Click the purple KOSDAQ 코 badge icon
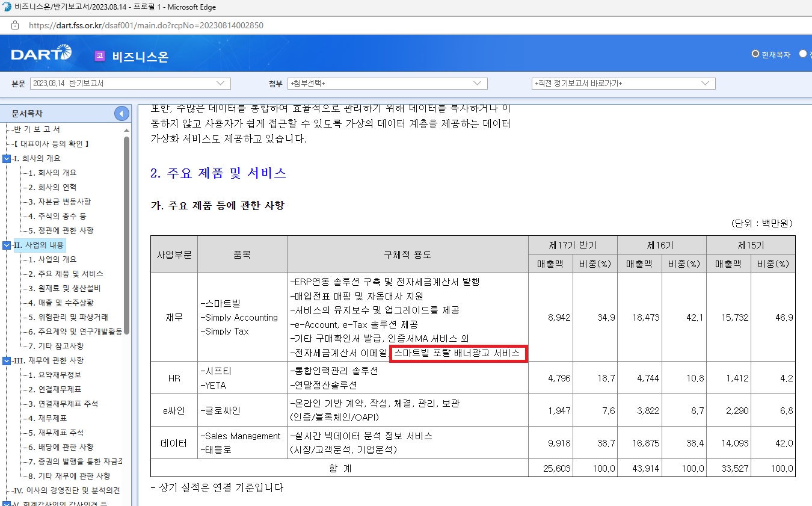Viewport: 812px width, 506px height. click(x=100, y=56)
